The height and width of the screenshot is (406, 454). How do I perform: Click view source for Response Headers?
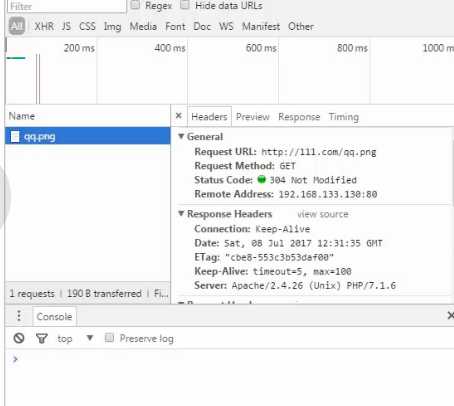click(323, 214)
